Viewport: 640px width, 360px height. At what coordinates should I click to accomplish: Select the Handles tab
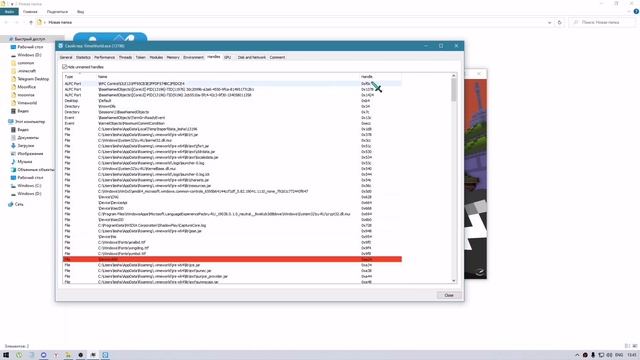[x=213, y=57]
